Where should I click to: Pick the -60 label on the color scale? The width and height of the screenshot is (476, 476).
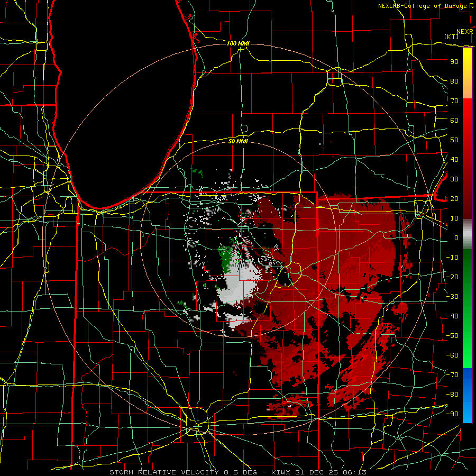pos(452,355)
